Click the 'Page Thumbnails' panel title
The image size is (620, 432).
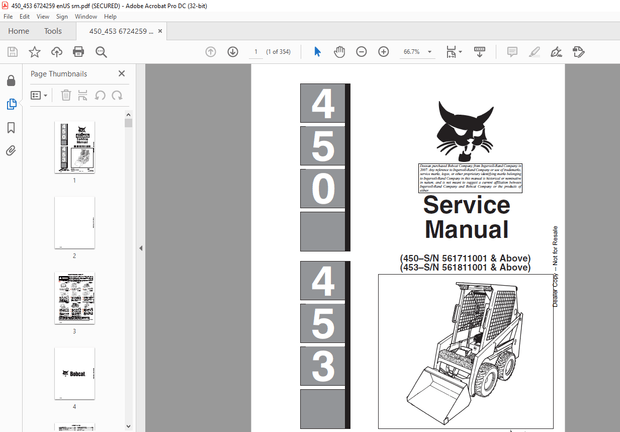pyautogui.click(x=59, y=74)
